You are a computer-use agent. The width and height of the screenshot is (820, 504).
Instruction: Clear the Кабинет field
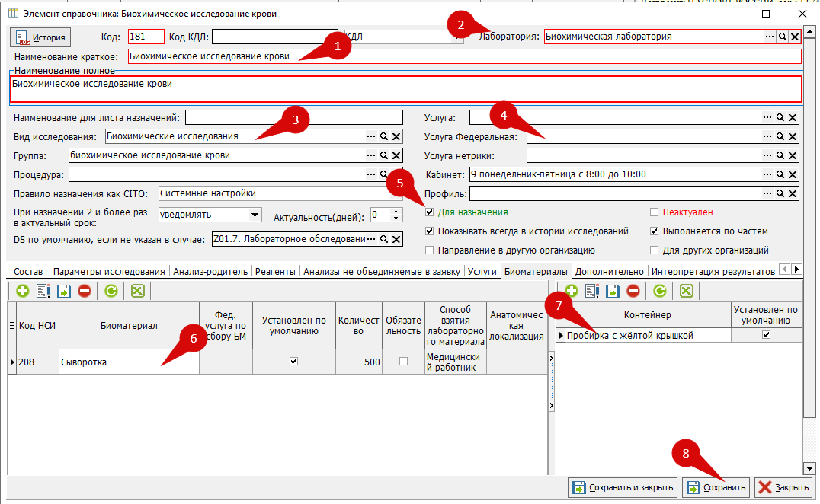[793, 174]
